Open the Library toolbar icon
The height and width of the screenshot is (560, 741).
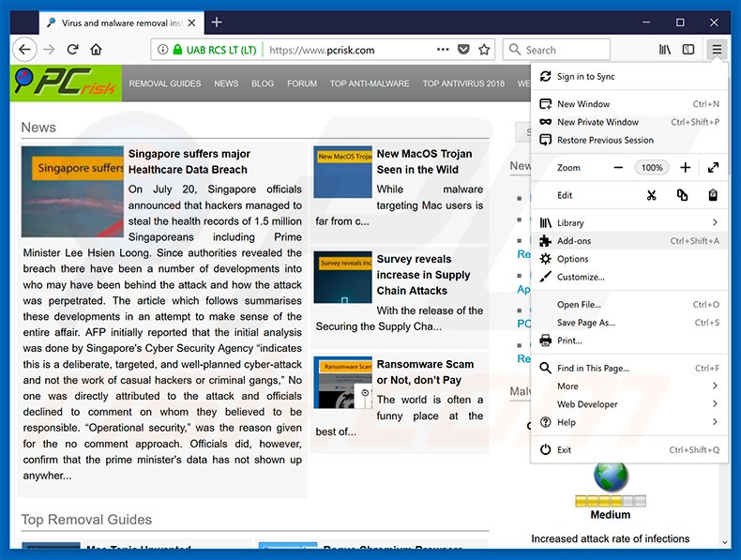(x=665, y=50)
